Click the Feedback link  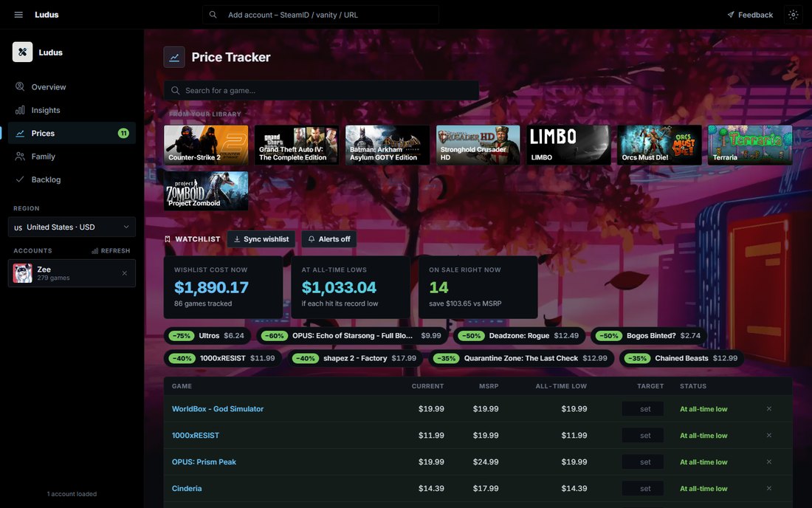pos(750,15)
